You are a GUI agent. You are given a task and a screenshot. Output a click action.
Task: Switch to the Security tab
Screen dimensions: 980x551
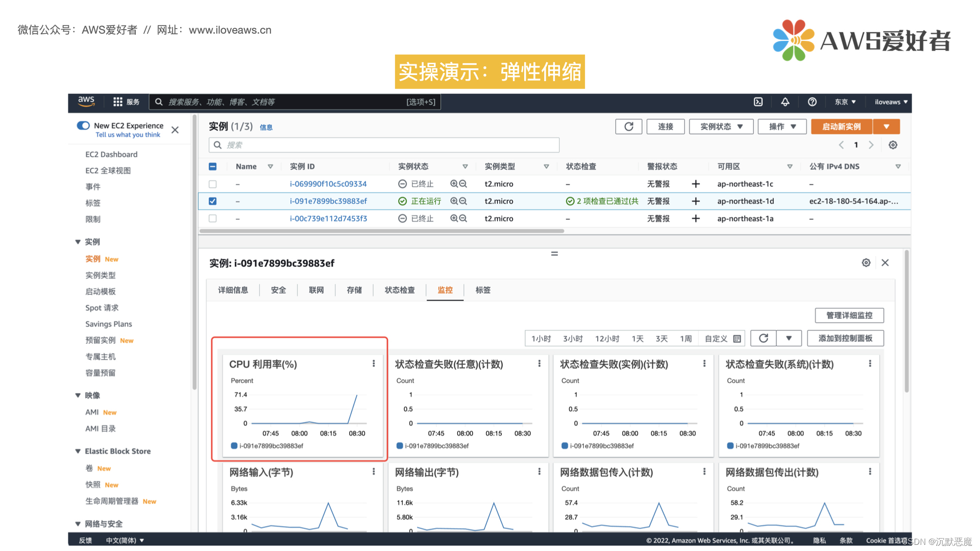click(x=279, y=290)
